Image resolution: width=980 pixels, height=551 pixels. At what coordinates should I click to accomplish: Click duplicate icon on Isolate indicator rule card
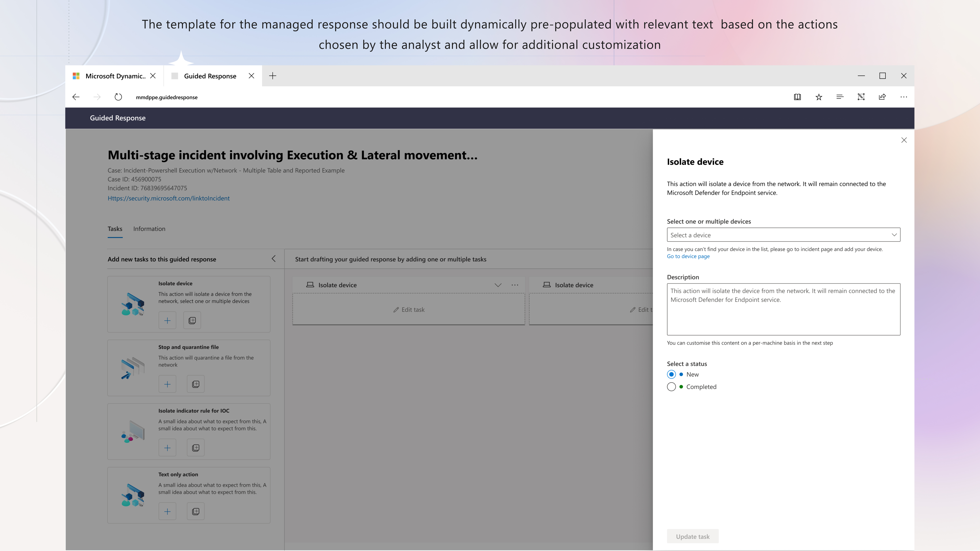[195, 448]
